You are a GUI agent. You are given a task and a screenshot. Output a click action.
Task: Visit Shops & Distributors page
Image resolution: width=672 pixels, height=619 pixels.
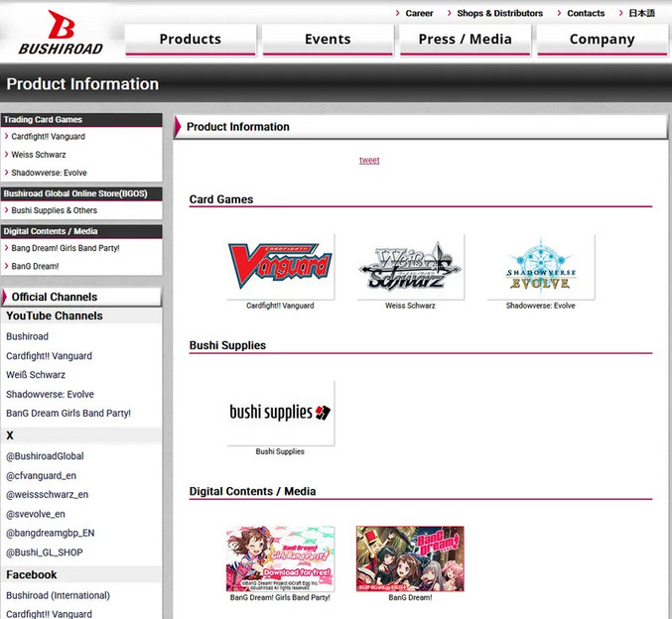tap(499, 14)
